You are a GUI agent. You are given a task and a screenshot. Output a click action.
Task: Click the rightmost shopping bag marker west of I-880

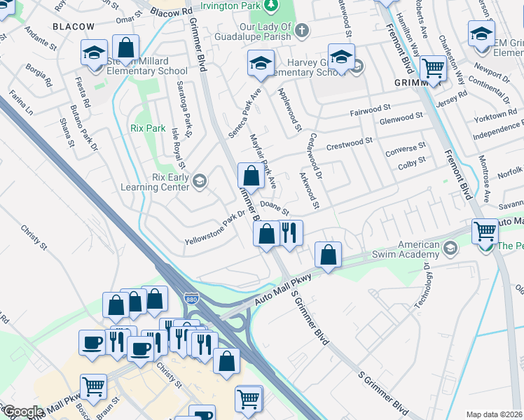155,298
